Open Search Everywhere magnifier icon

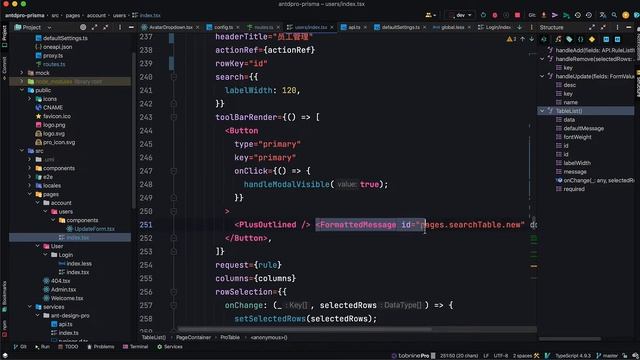click(614, 15)
